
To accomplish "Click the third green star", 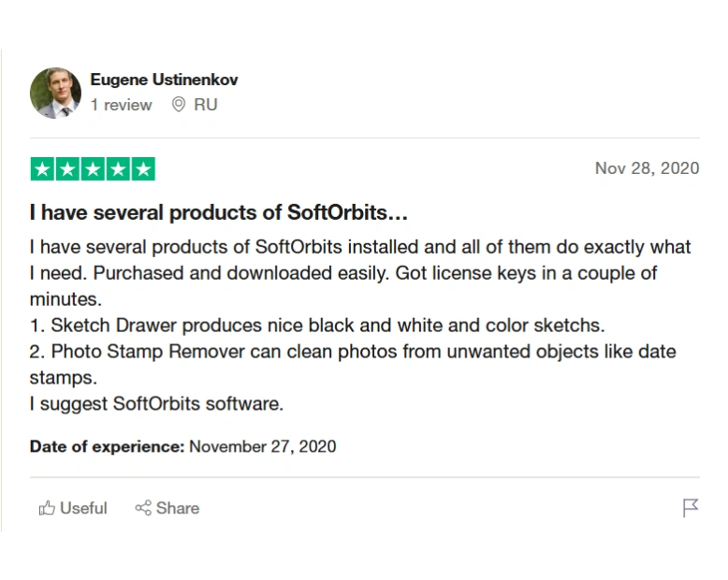I will click(x=93, y=169).
